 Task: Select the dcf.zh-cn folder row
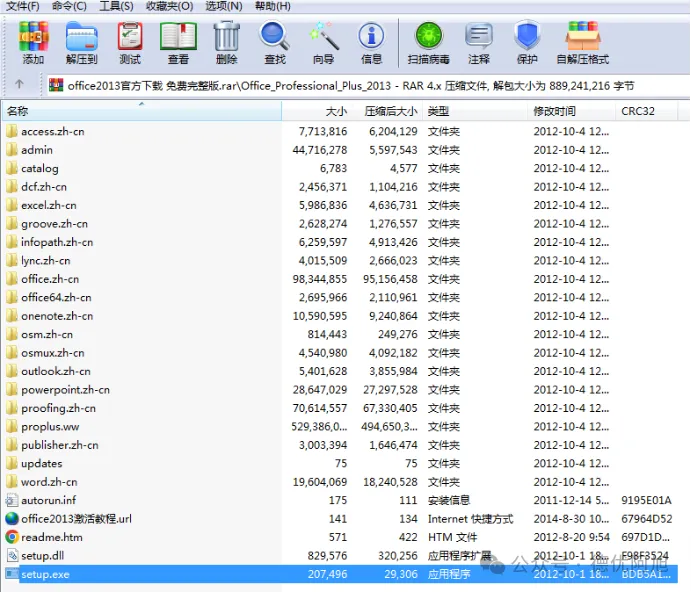[x=339, y=186]
